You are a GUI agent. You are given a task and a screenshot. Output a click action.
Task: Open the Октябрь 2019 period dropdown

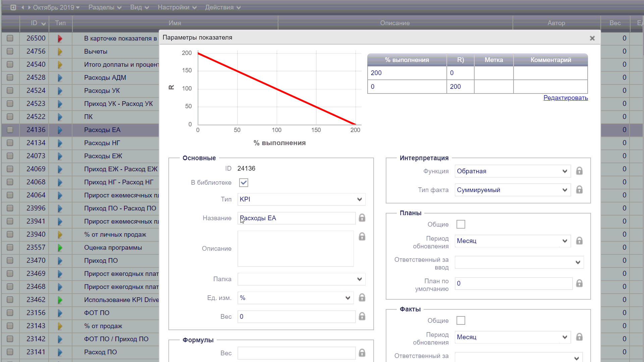tap(56, 7)
